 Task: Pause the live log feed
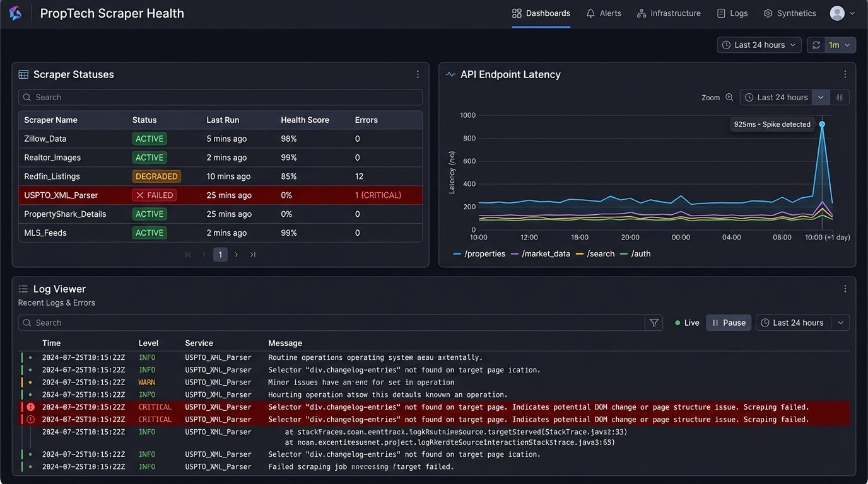coord(729,323)
